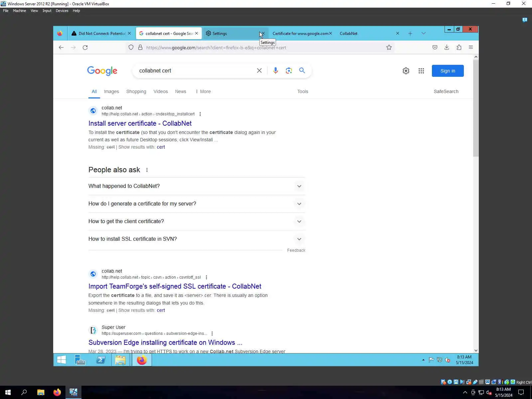Screen dimensions: 532x399
Task: Open the Google apps grid
Action: pyautogui.click(x=421, y=71)
